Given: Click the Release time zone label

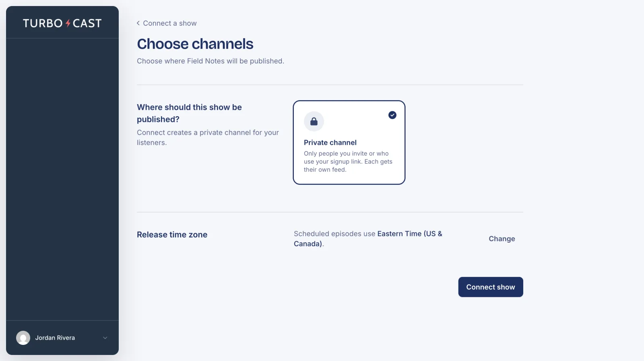Looking at the screenshot, I should point(172,235).
